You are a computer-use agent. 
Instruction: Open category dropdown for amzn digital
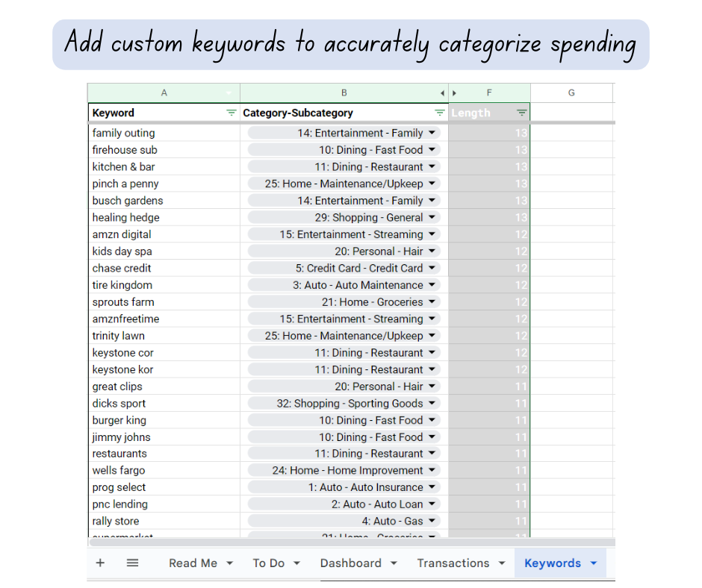(432, 234)
